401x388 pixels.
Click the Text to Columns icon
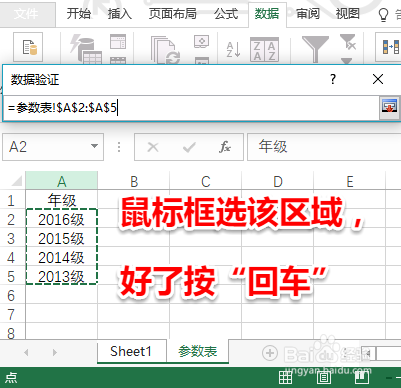390,47
